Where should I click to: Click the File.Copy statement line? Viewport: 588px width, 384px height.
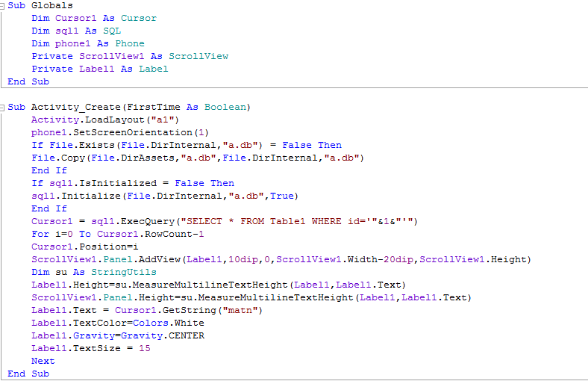coord(197,158)
